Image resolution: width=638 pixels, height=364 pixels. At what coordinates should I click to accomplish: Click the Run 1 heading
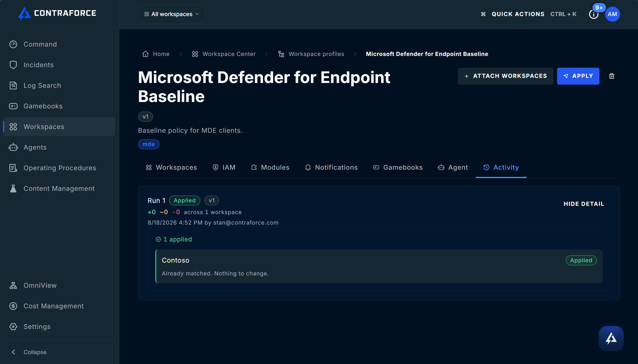[x=156, y=201]
